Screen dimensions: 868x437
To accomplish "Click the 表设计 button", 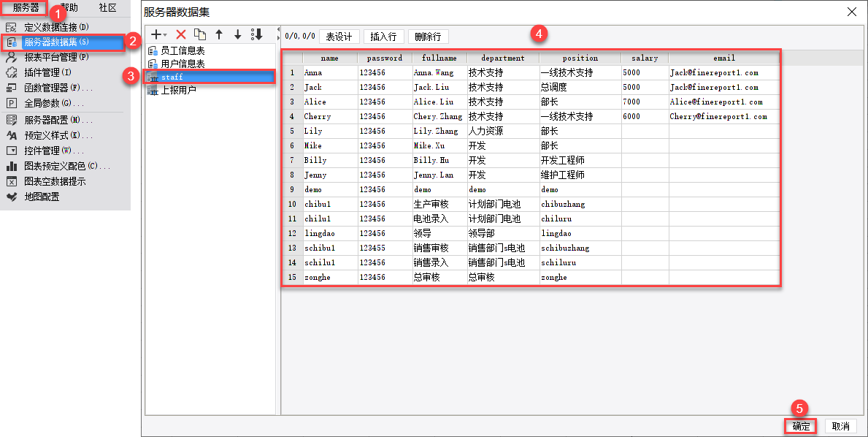I will click(339, 37).
